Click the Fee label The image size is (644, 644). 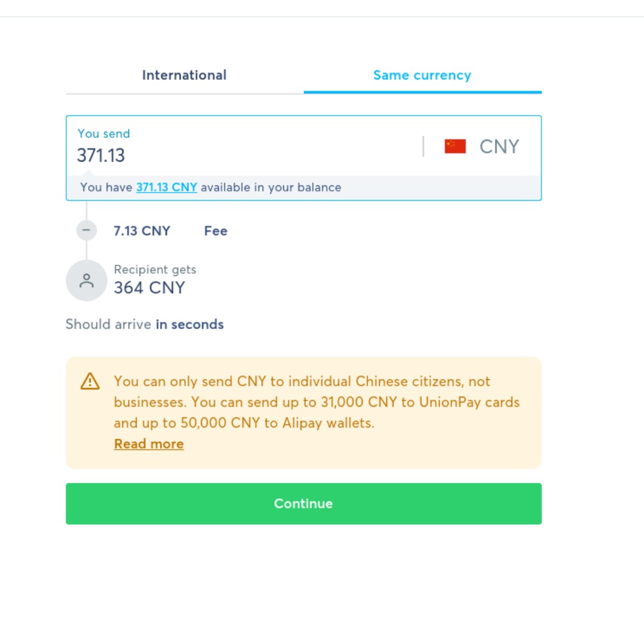(x=216, y=231)
